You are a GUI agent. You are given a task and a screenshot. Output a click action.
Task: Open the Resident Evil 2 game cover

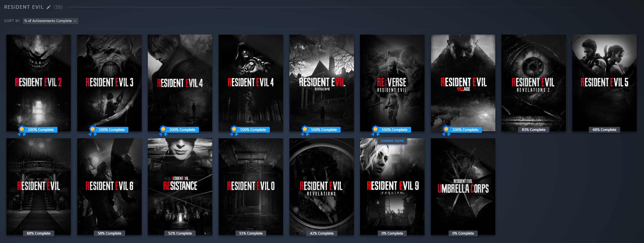pos(39,83)
